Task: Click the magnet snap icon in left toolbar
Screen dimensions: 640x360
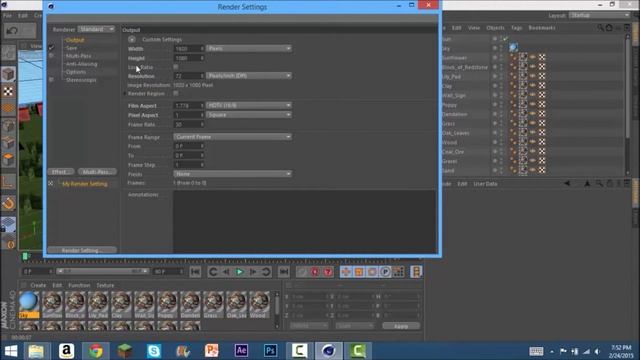Action: 8,203
